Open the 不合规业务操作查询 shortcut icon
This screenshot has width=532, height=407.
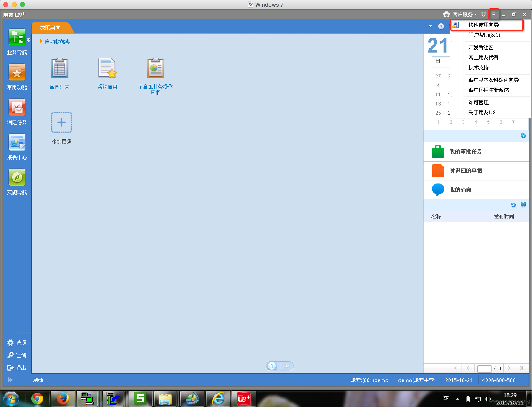pyautogui.click(x=155, y=68)
